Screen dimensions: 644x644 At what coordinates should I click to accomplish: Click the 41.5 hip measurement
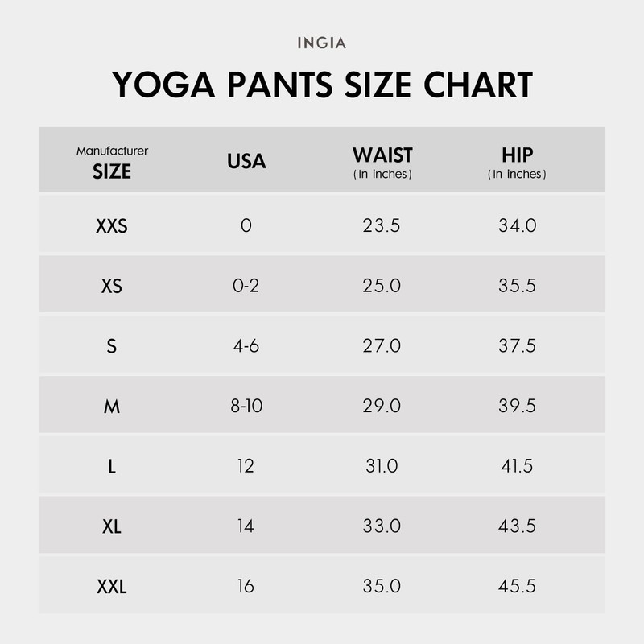(x=517, y=466)
